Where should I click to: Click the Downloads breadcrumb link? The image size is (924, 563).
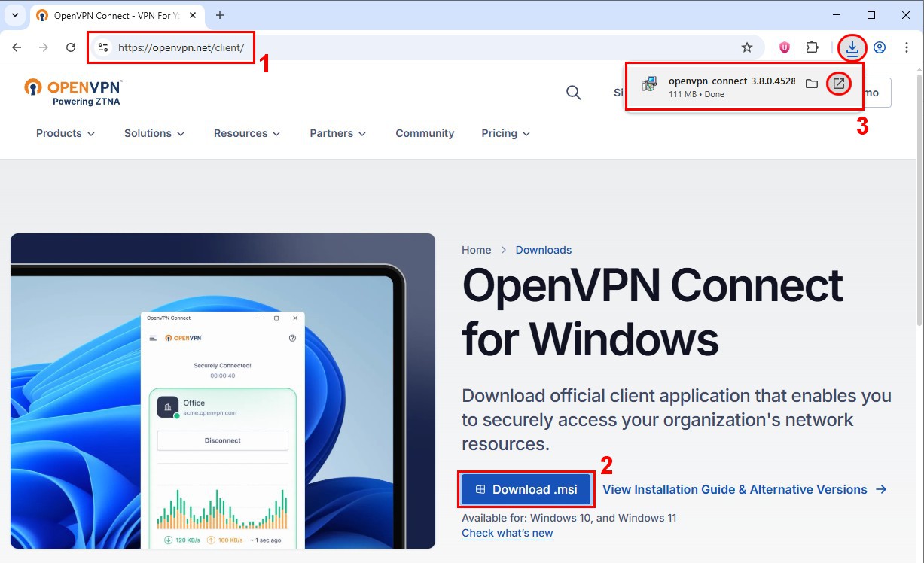click(543, 250)
